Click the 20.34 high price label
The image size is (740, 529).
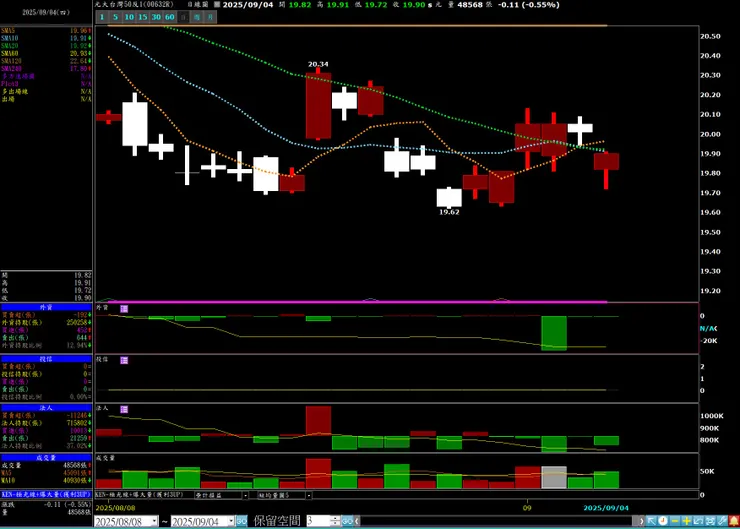tap(318, 64)
